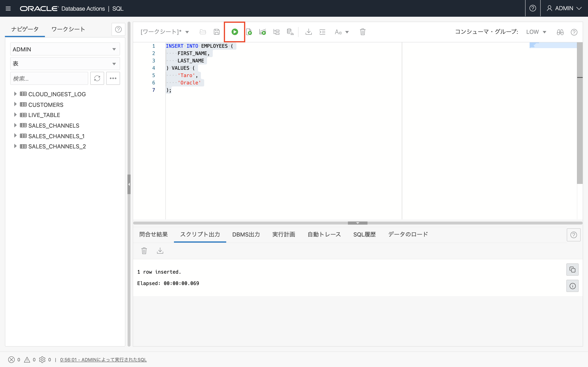Open the font case Aa dropdown
Image resolution: width=588 pixels, height=367 pixels.
click(x=341, y=32)
